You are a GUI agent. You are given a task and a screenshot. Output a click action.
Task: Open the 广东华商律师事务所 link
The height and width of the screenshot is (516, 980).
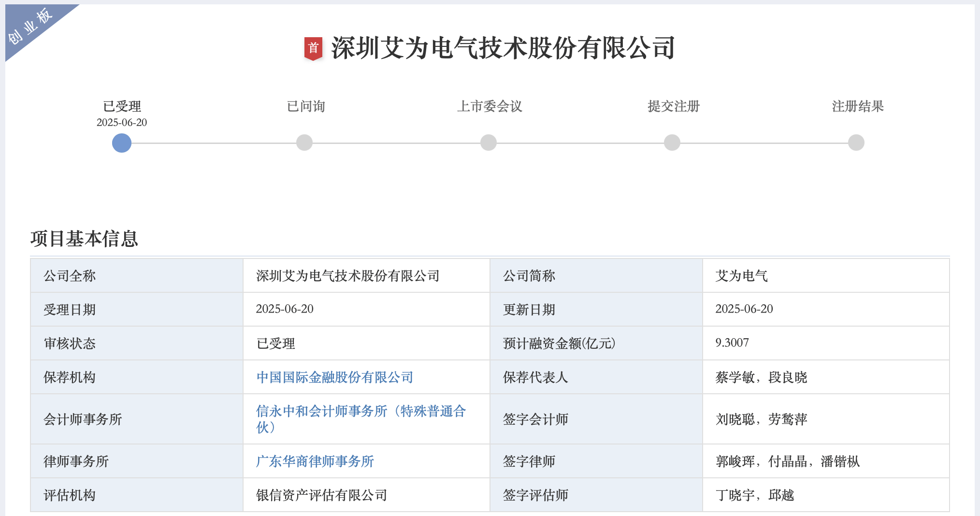[315, 461]
